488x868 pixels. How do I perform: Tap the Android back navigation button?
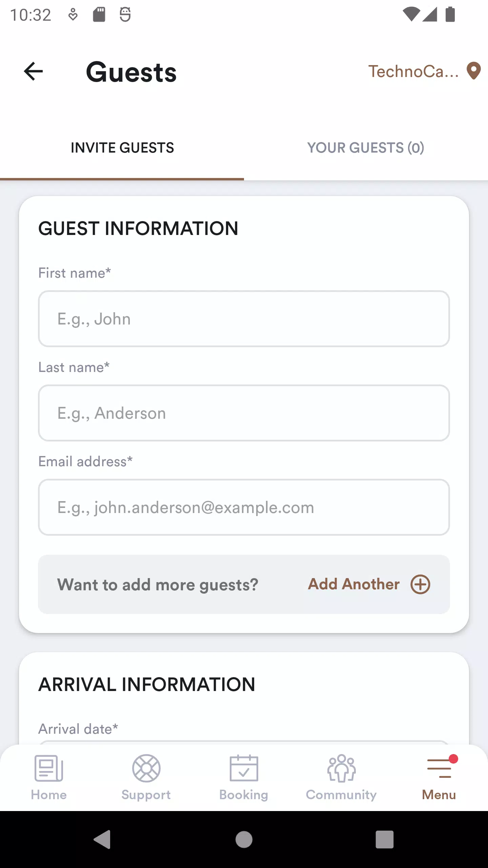(x=102, y=840)
